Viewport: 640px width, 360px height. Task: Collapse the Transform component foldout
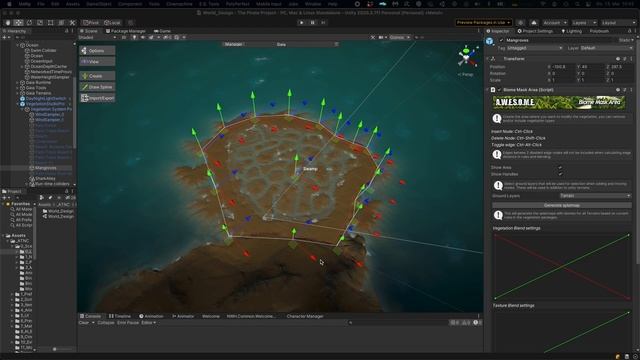[488, 59]
